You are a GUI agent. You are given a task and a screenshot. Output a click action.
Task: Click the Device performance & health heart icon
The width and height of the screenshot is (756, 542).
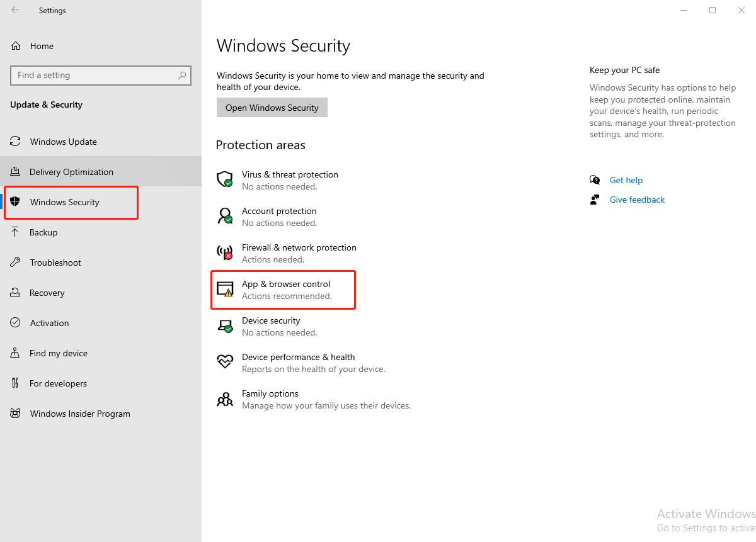click(x=225, y=362)
